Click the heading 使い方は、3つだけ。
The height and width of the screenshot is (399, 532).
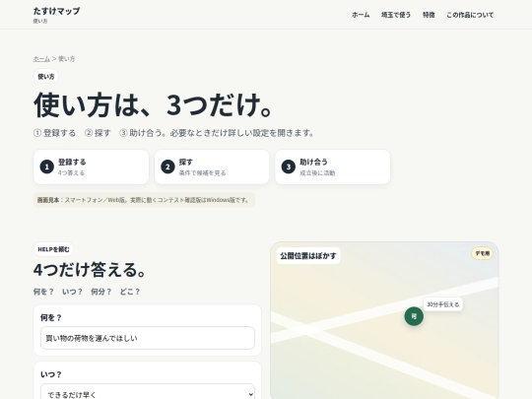coord(153,104)
